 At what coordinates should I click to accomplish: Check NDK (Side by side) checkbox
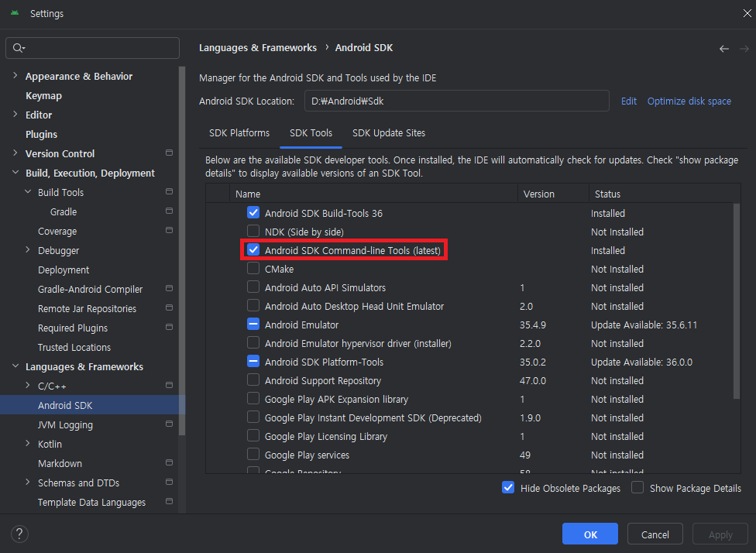tap(253, 231)
